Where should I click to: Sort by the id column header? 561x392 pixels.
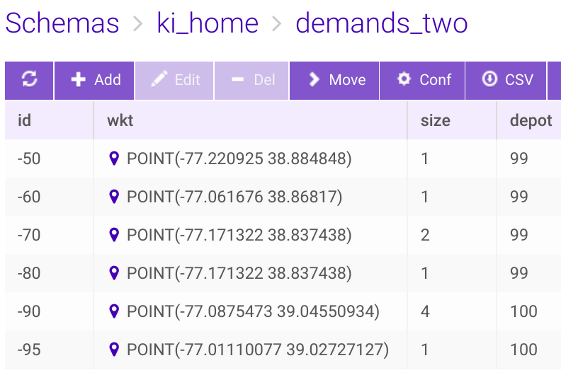point(25,120)
